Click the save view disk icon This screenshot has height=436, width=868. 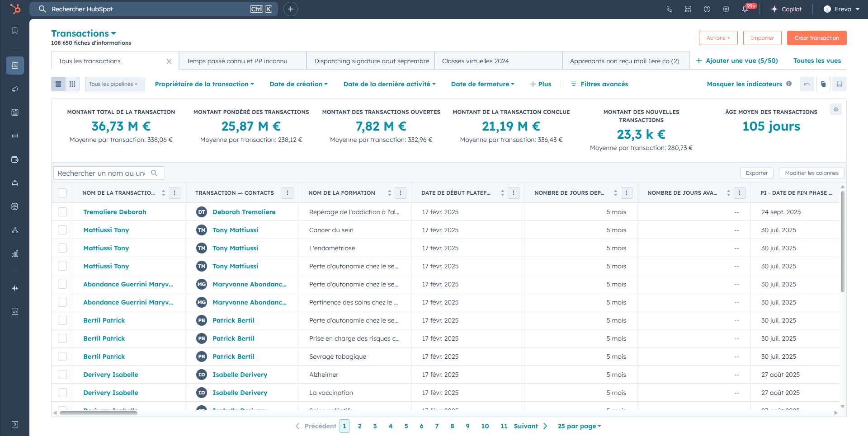pos(840,84)
